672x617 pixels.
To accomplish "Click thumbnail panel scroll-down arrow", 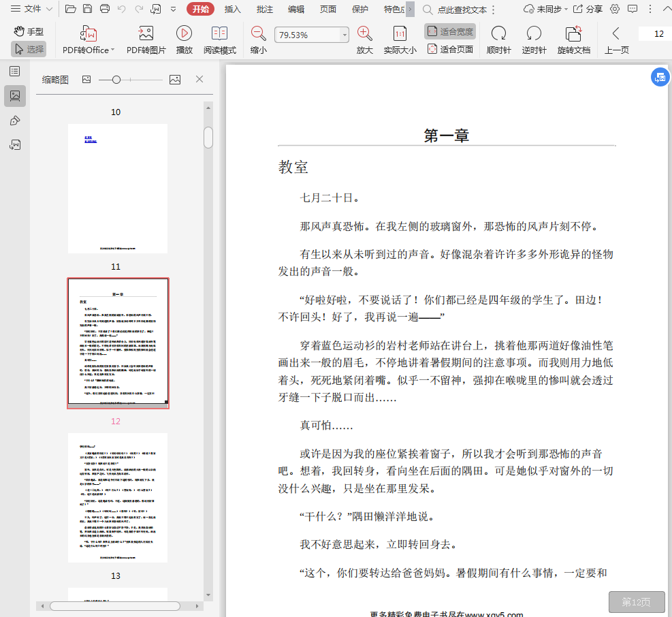I will click(x=208, y=595).
